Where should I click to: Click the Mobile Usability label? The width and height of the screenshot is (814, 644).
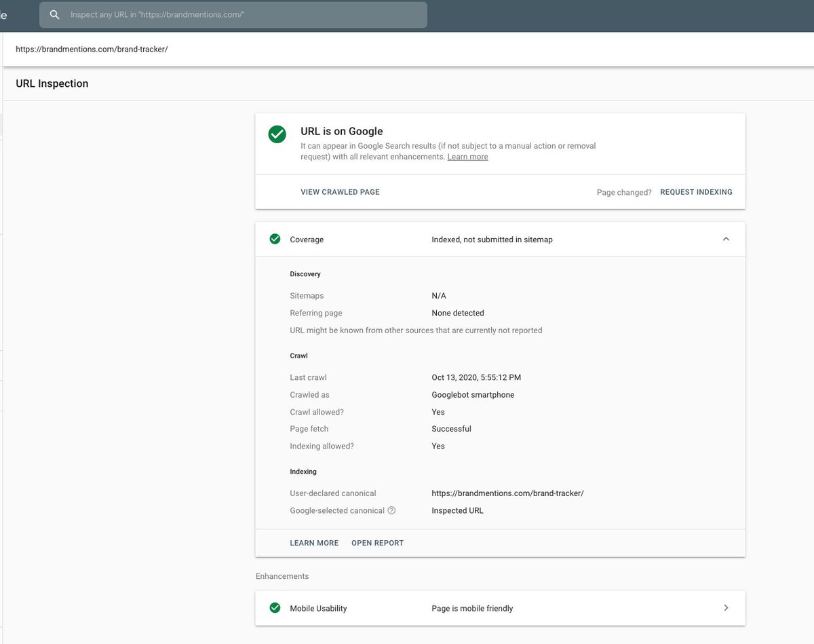[x=318, y=609]
